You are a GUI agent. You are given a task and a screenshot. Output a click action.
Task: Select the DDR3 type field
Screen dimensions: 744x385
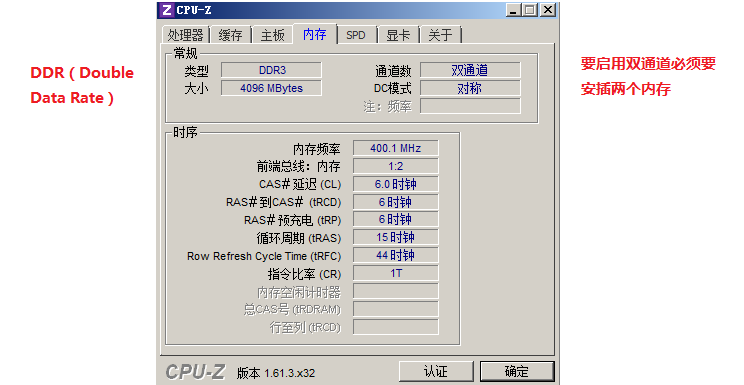(x=271, y=70)
